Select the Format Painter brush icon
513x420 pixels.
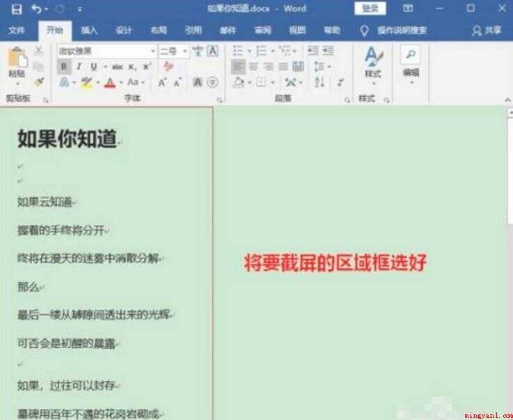(x=39, y=81)
